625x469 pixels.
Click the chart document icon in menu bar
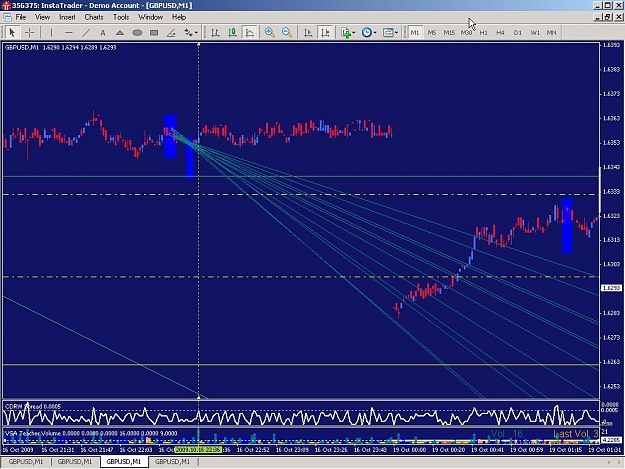pos(7,17)
